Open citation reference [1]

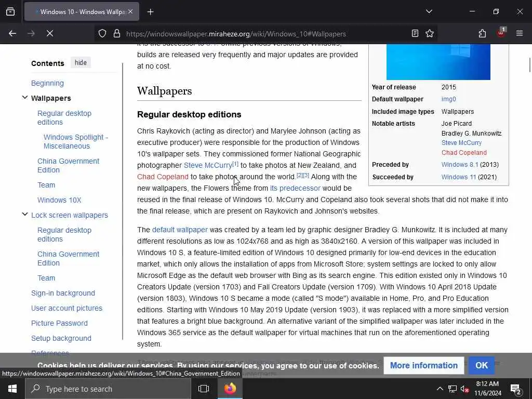click(x=235, y=164)
